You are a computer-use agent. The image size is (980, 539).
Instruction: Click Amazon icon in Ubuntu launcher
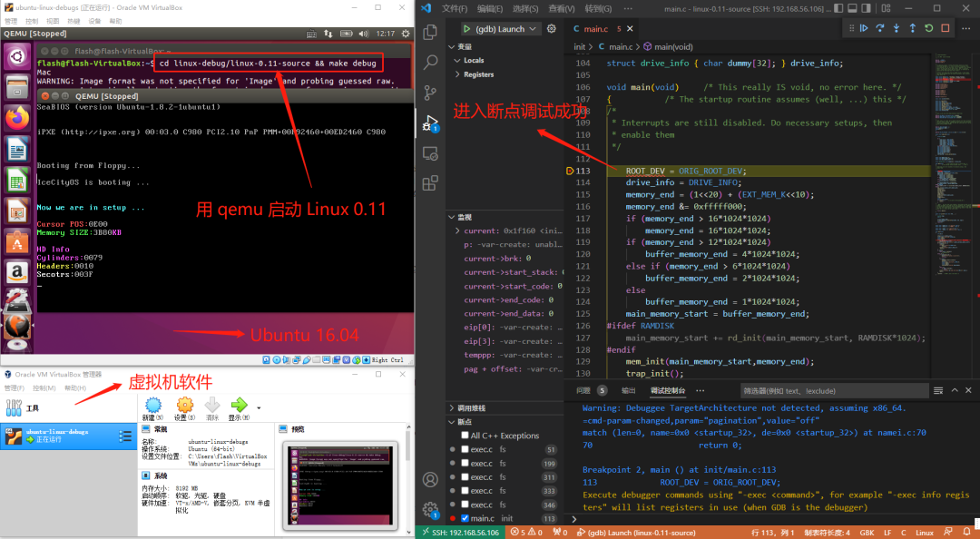[17, 272]
